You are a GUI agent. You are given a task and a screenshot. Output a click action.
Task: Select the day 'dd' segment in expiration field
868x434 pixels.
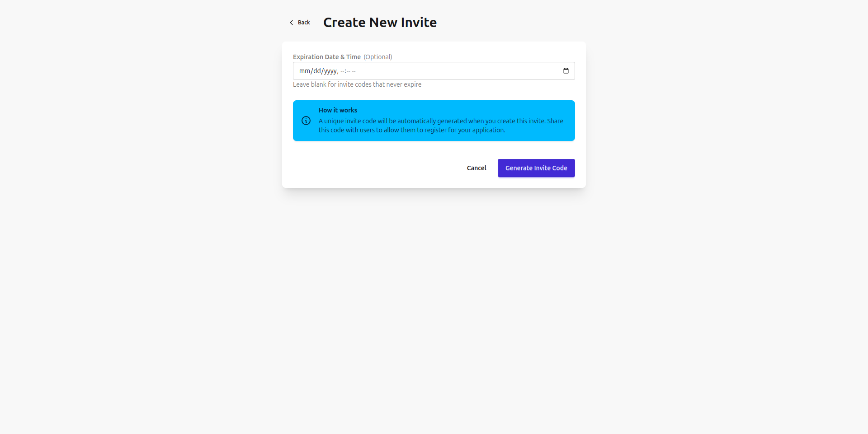(317, 71)
